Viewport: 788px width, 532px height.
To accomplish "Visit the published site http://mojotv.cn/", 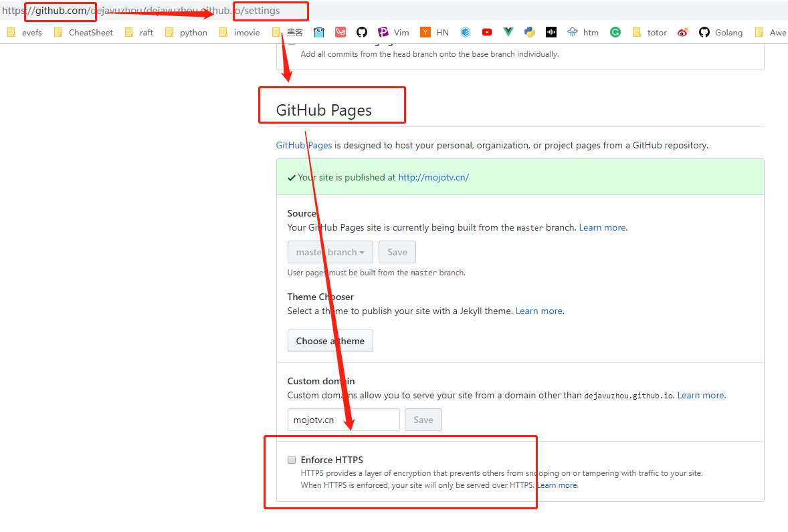I will tap(433, 177).
